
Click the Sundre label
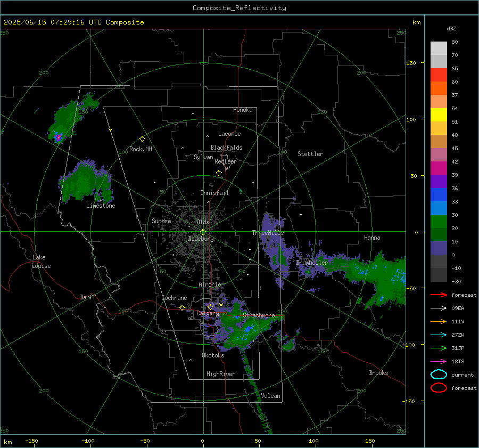[162, 221]
